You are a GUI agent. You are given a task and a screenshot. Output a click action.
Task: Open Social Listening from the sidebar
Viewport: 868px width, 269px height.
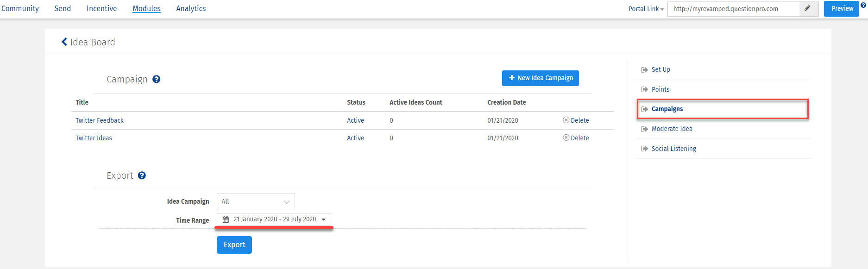click(673, 149)
